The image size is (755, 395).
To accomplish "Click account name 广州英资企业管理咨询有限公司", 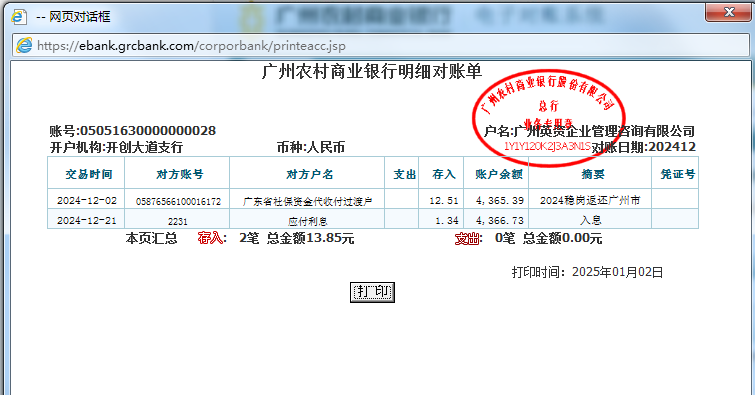I will [x=604, y=131].
